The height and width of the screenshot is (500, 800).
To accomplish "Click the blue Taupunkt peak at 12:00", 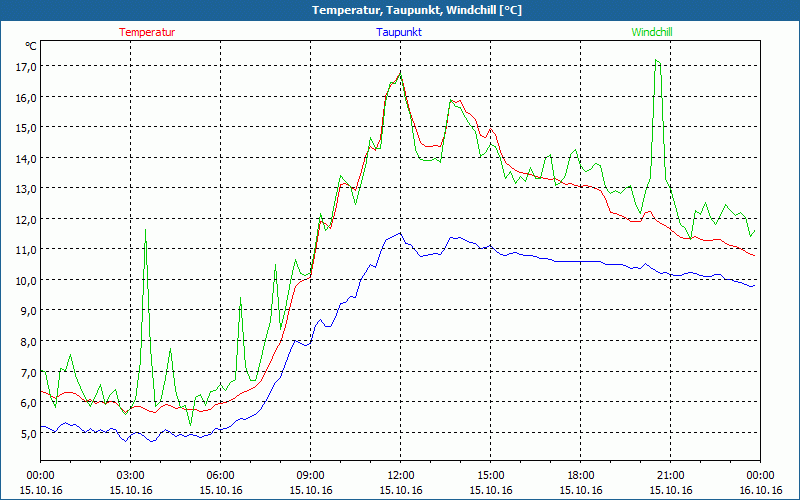I will (400, 233).
